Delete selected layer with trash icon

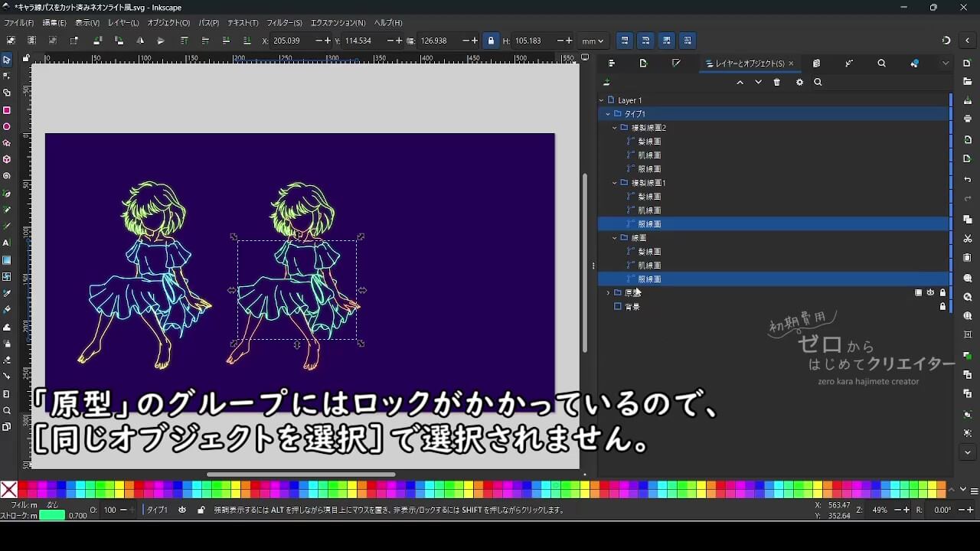click(777, 82)
